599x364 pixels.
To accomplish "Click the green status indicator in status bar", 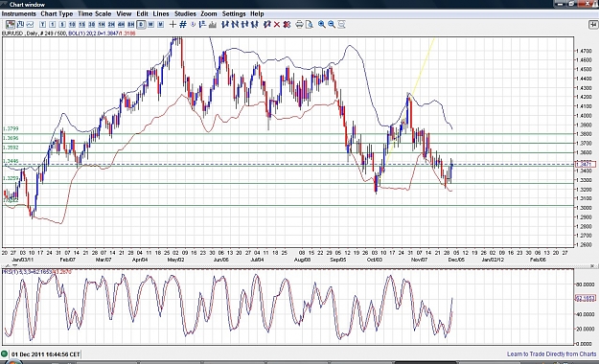I will (x=4, y=354).
